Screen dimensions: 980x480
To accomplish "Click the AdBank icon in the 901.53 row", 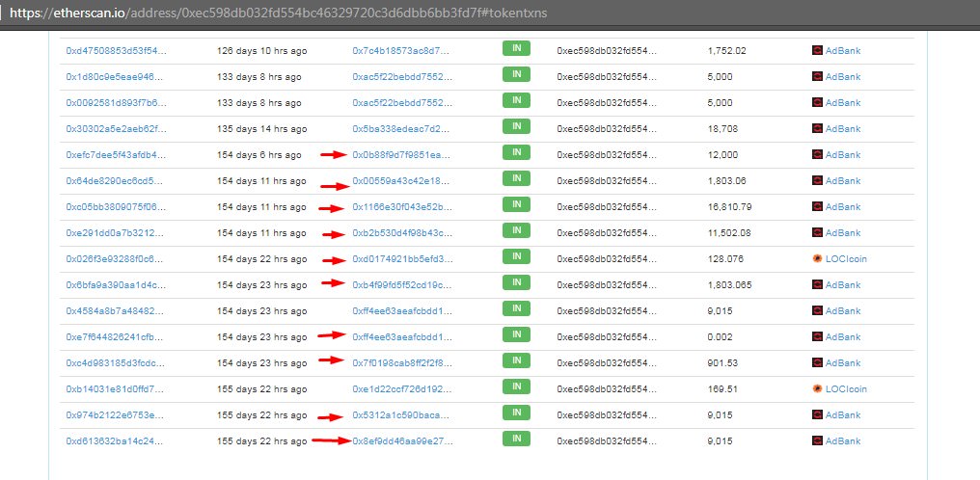I will [x=817, y=362].
